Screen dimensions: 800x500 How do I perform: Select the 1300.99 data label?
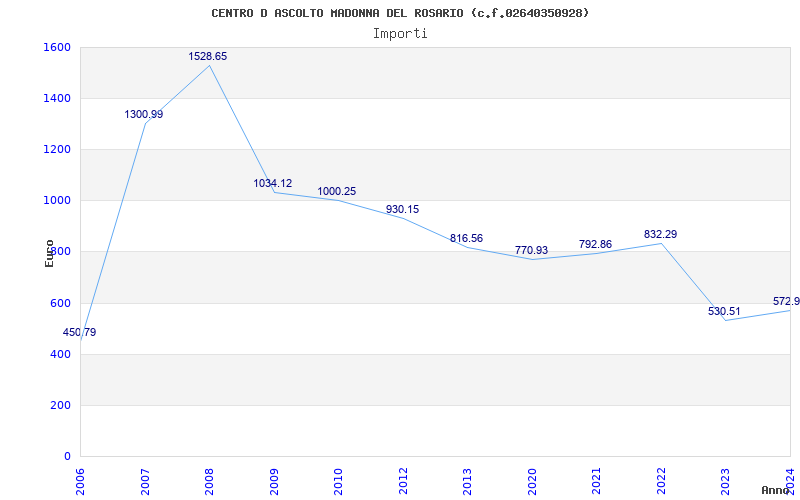coord(144,115)
